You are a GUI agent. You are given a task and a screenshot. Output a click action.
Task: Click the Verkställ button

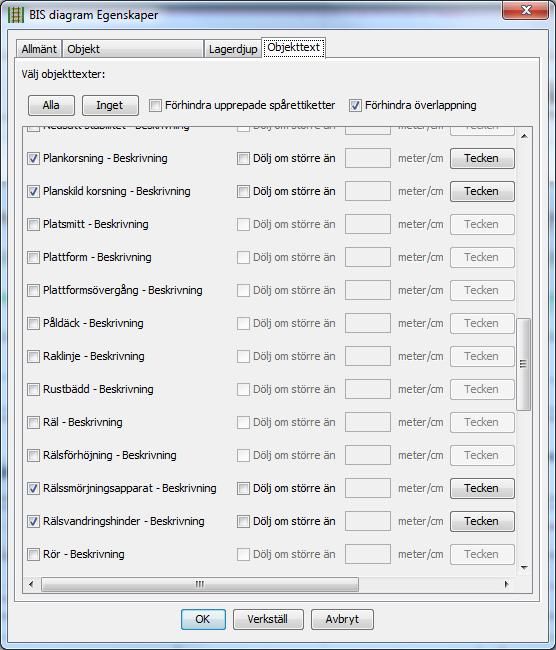(268, 619)
